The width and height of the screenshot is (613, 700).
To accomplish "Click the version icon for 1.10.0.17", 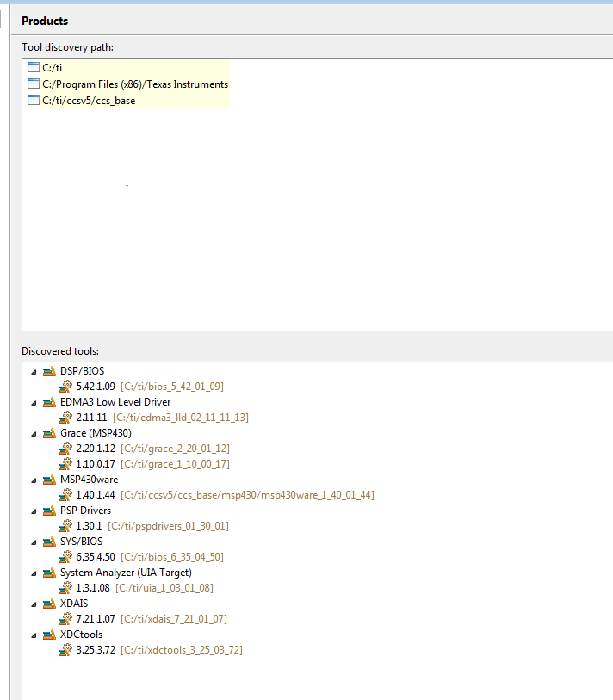I will pos(65,464).
